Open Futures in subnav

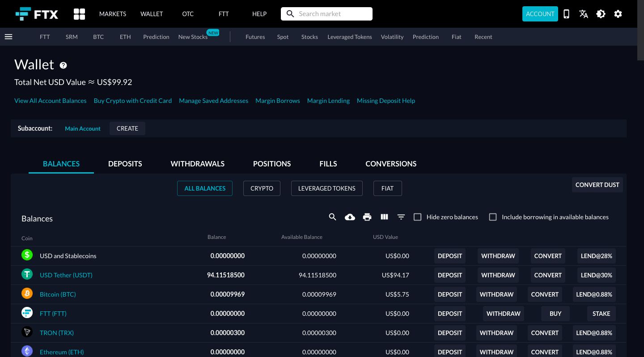click(255, 37)
